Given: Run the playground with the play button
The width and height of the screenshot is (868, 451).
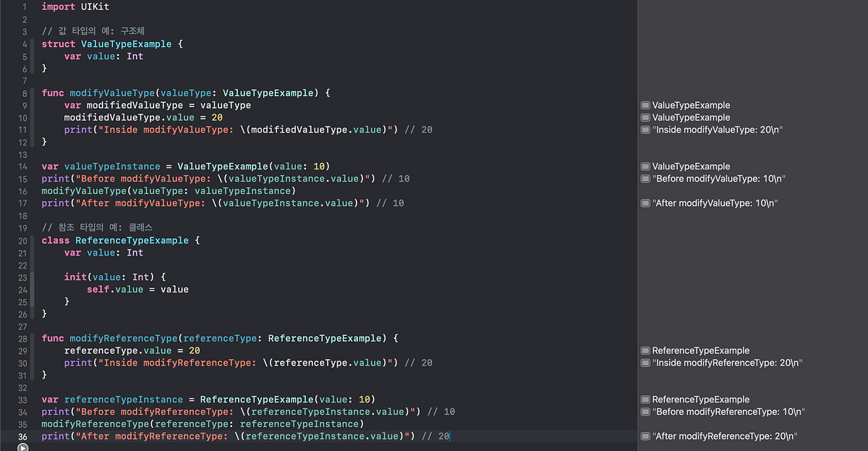Looking at the screenshot, I should point(22,446).
